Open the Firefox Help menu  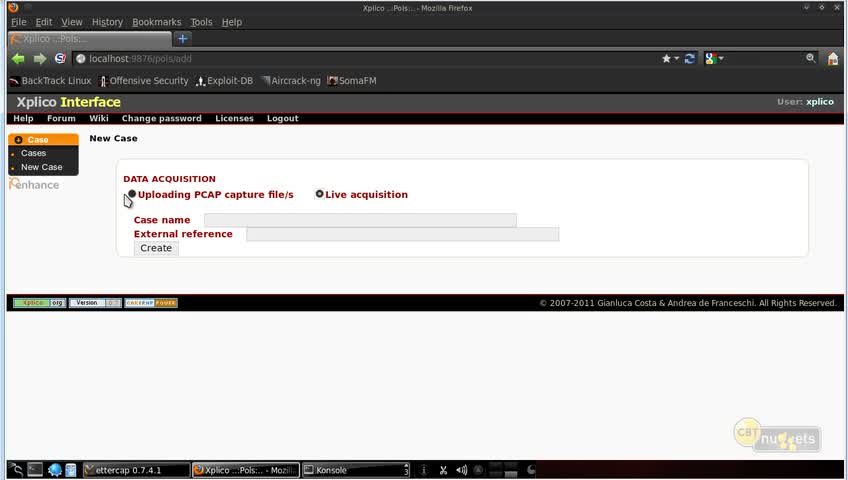[x=231, y=22]
